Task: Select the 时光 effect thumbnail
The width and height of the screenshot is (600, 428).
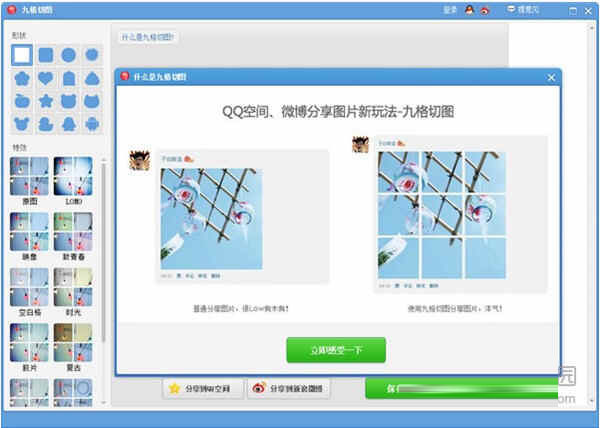Action: (72, 288)
